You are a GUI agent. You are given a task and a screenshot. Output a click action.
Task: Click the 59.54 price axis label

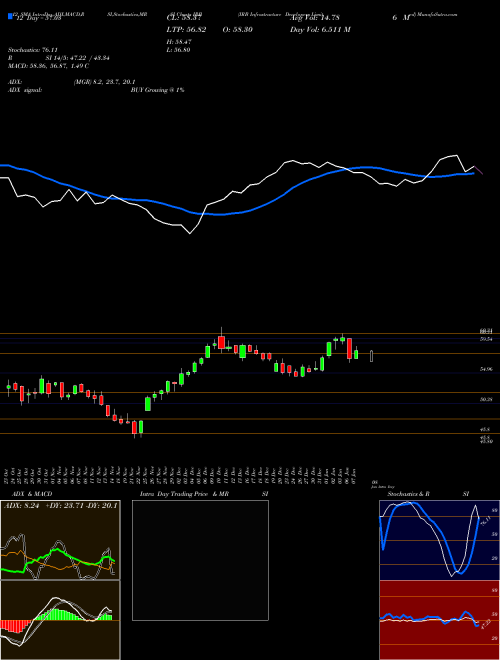pyautogui.click(x=486, y=339)
